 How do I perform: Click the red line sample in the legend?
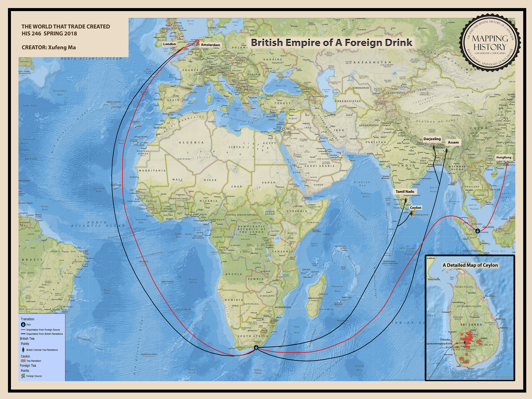click(23, 330)
